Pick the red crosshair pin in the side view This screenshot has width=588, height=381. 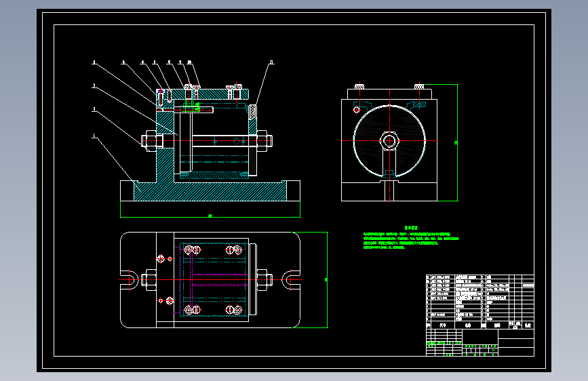(357, 110)
